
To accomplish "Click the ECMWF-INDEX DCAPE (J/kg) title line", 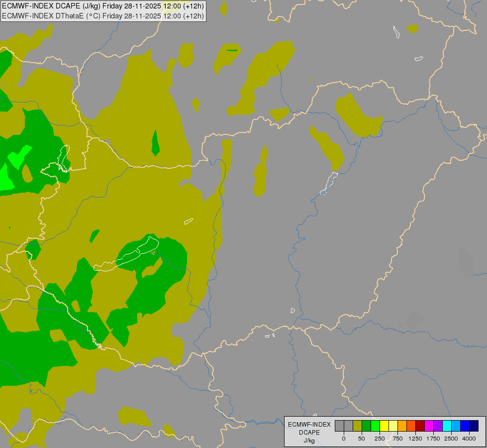I will [103, 6].
